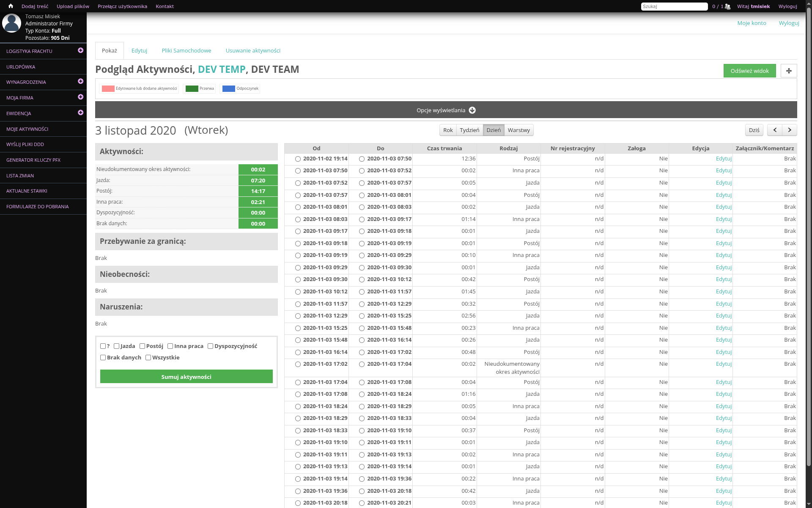The image size is (812, 508).
Task: Click the Szukaj search field
Action: point(674,6)
